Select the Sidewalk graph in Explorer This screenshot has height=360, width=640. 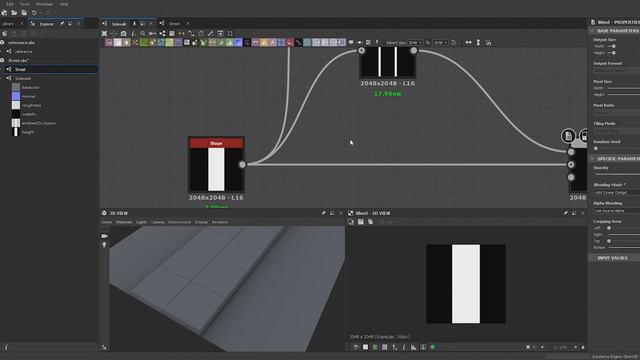coord(23,78)
